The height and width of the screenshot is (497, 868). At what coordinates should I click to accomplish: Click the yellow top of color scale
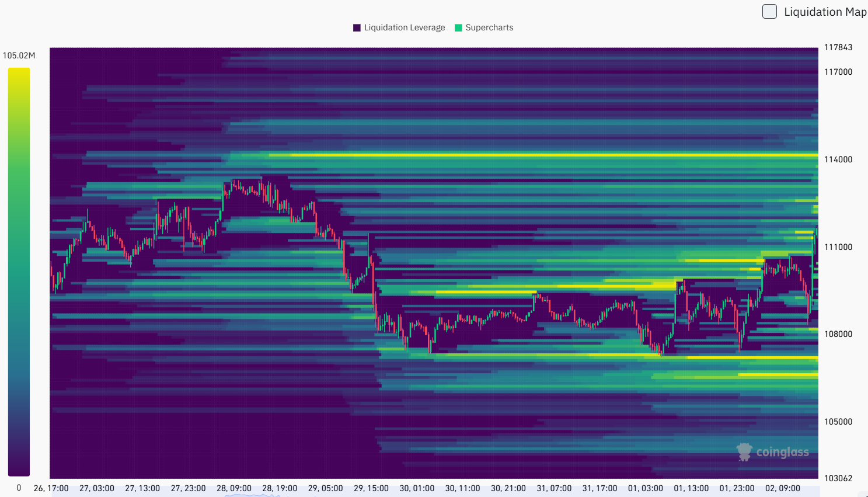coord(19,73)
